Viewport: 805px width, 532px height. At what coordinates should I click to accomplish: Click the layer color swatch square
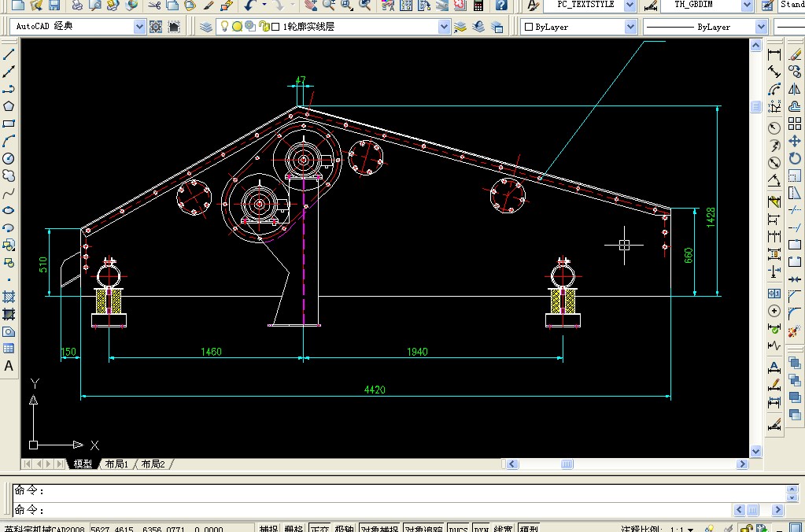pyautogui.click(x=275, y=27)
